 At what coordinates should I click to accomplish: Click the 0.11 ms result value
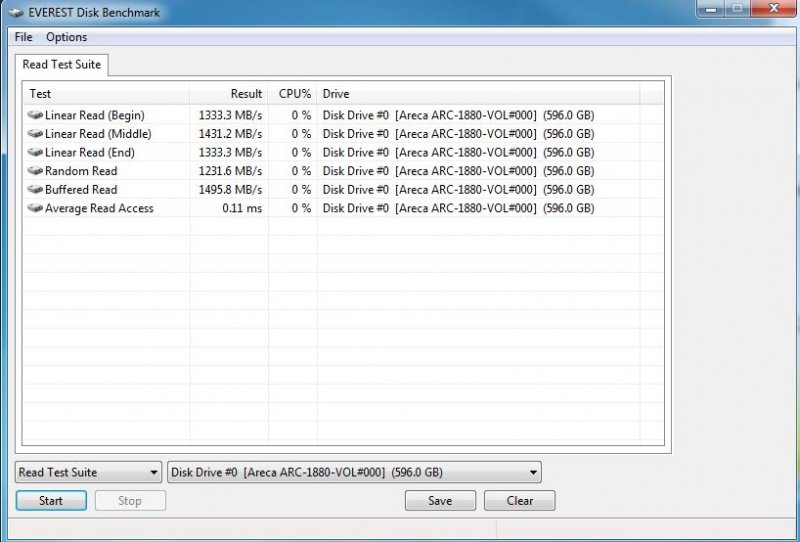click(x=242, y=208)
